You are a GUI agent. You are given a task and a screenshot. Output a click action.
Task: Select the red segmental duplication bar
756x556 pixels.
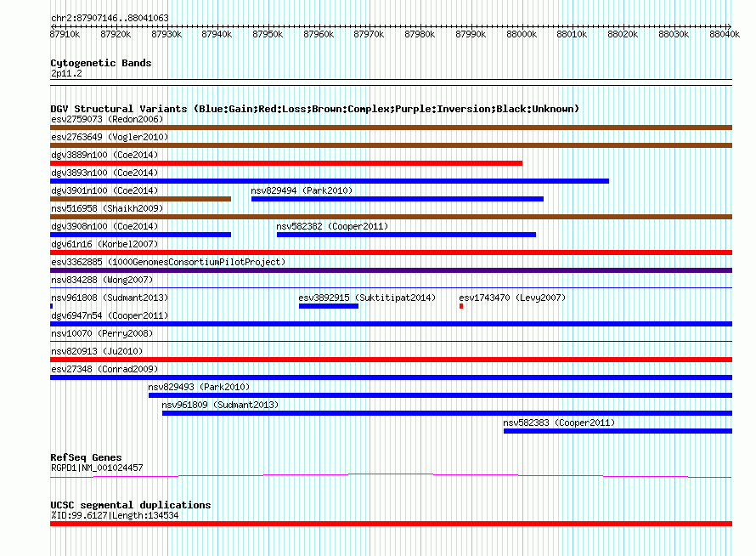(x=391, y=524)
